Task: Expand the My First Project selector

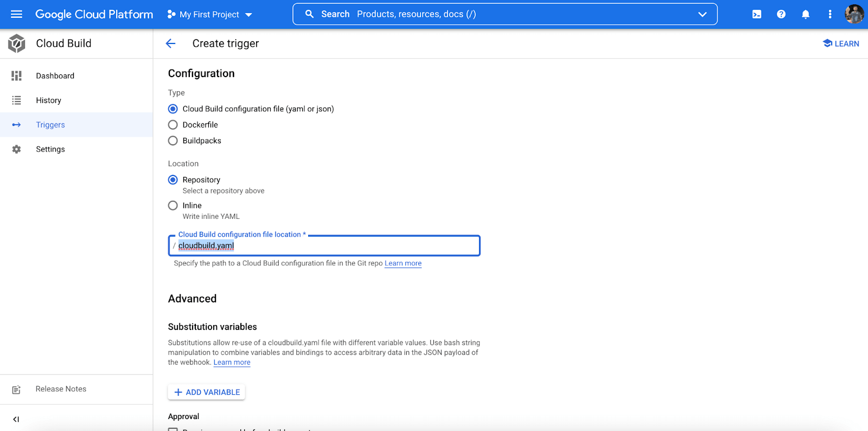Action: pos(210,14)
